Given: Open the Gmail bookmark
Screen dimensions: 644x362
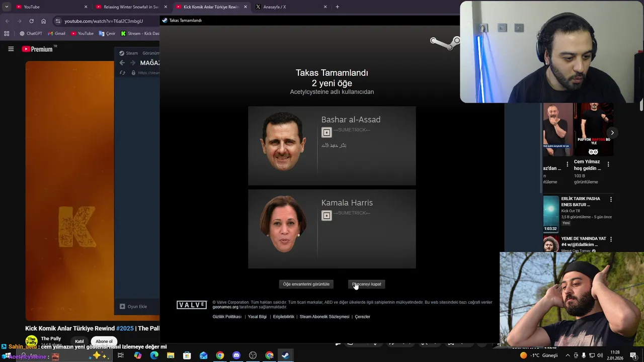Looking at the screenshot, I should [x=56, y=34].
